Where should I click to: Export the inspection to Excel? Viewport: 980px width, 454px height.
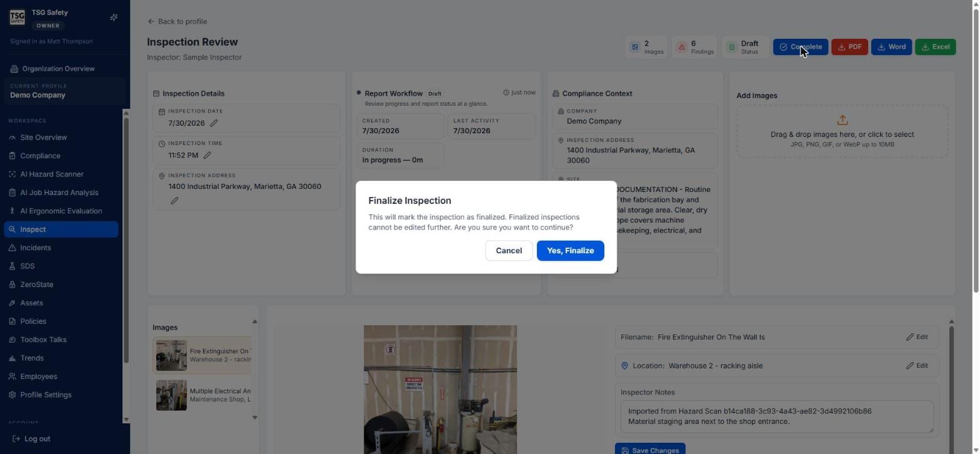(x=935, y=47)
